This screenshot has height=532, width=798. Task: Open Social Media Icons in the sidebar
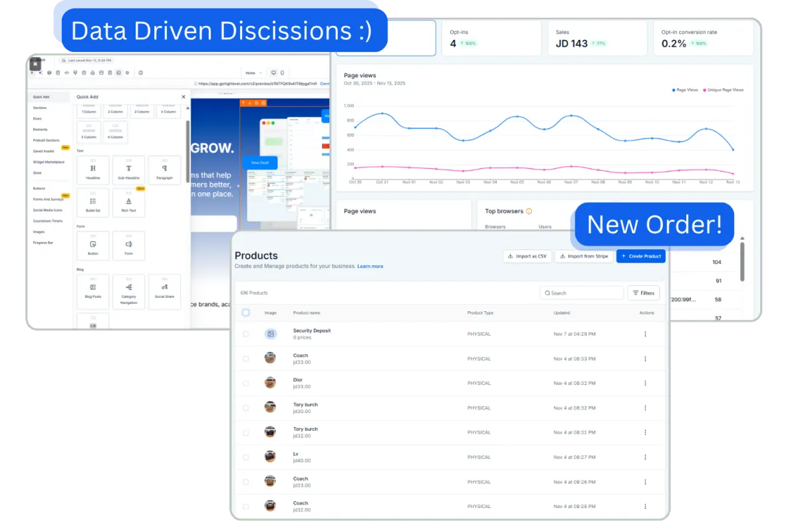[x=47, y=209]
